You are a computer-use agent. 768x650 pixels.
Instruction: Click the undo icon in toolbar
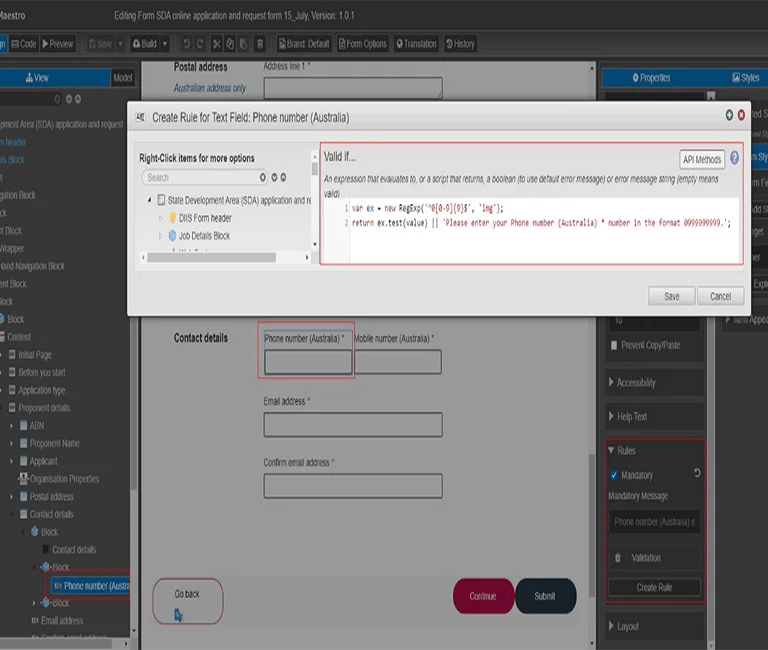click(187, 44)
